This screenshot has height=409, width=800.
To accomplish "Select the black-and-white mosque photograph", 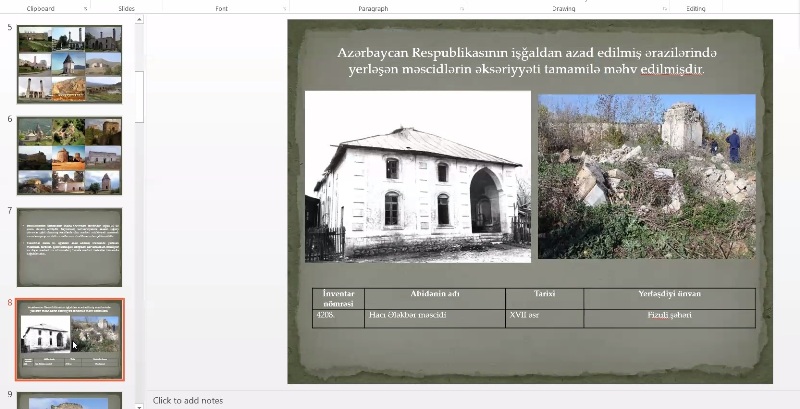I will click(418, 177).
